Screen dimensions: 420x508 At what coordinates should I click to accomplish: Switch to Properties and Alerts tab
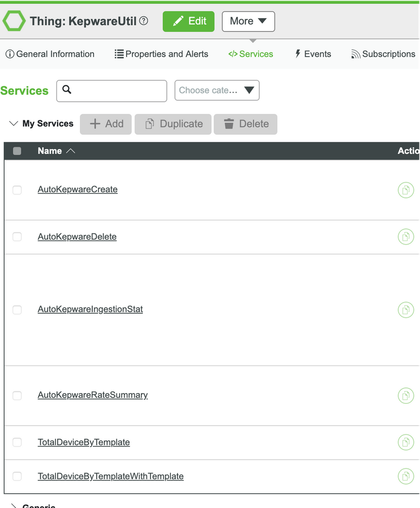(161, 54)
